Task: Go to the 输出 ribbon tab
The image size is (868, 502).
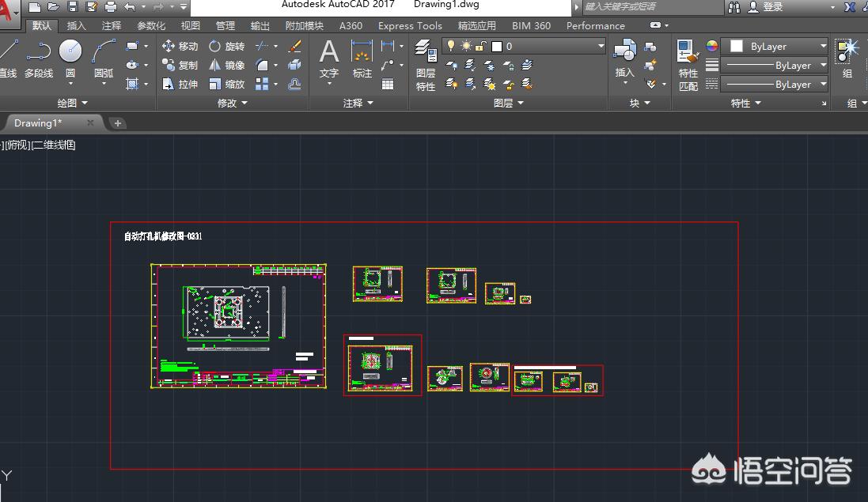Action: [260, 25]
